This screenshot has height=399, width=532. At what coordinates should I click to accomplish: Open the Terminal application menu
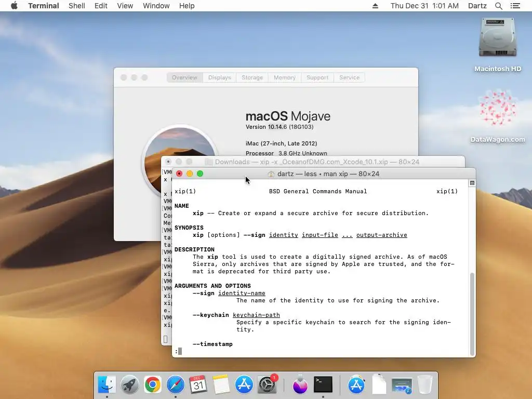point(44,6)
